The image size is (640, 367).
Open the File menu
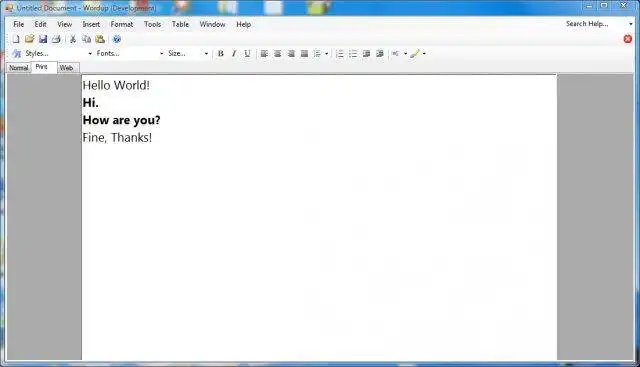coord(19,24)
